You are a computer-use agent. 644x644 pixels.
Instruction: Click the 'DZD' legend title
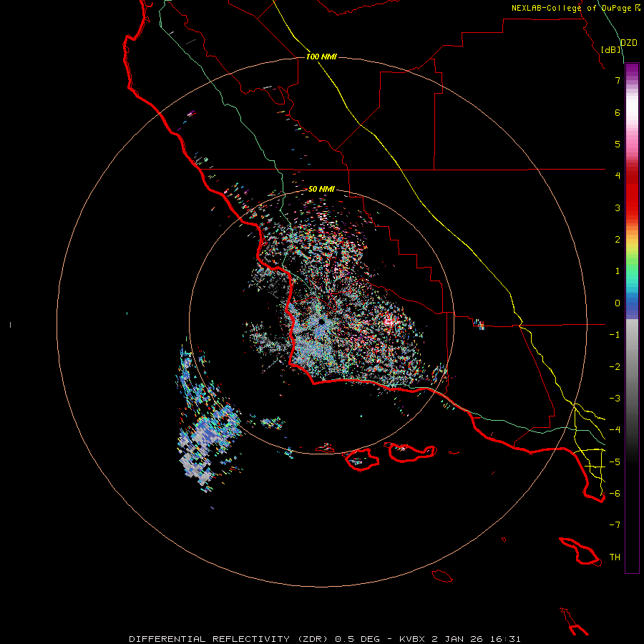coord(629,43)
